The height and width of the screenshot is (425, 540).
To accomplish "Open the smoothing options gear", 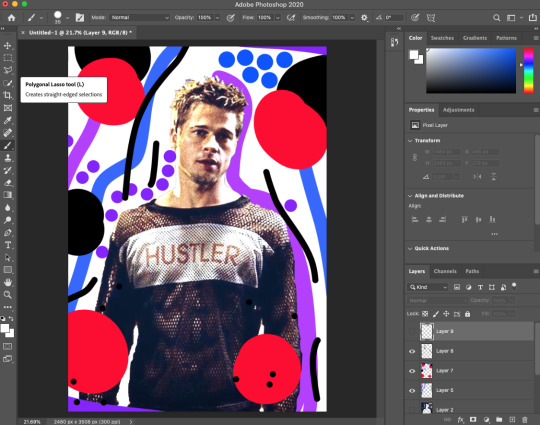I will click(x=364, y=18).
